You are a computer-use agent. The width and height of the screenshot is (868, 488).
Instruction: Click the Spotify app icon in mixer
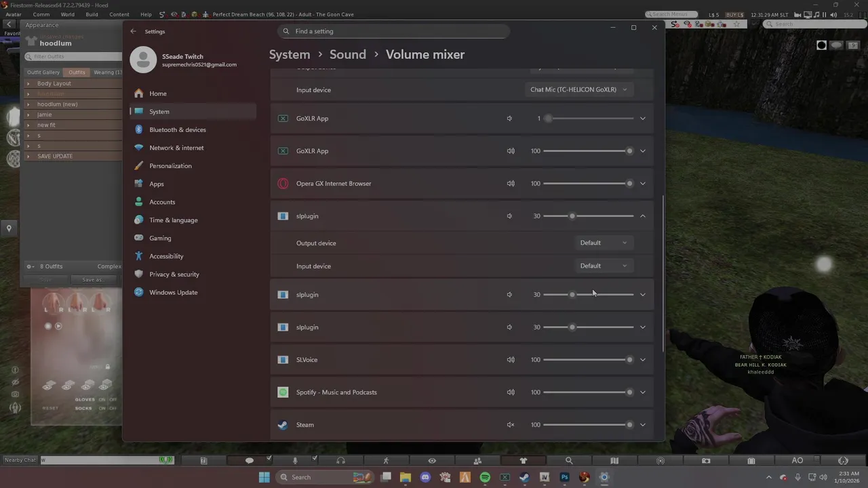point(283,392)
